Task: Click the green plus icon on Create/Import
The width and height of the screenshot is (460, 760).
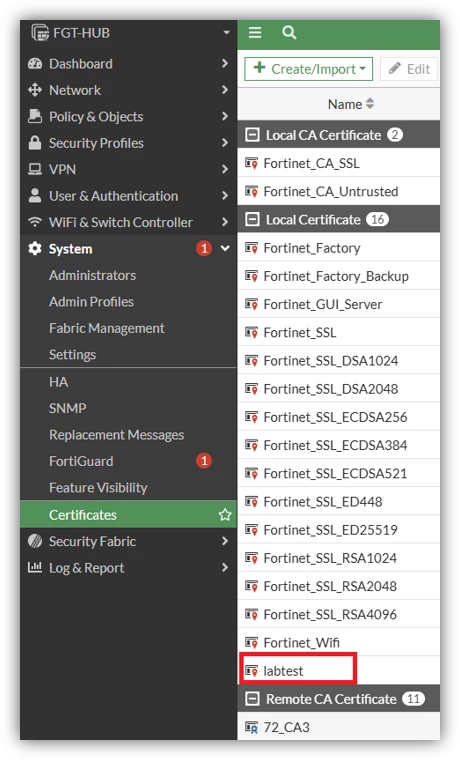Action: pyautogui.click(x=260, y=67)
